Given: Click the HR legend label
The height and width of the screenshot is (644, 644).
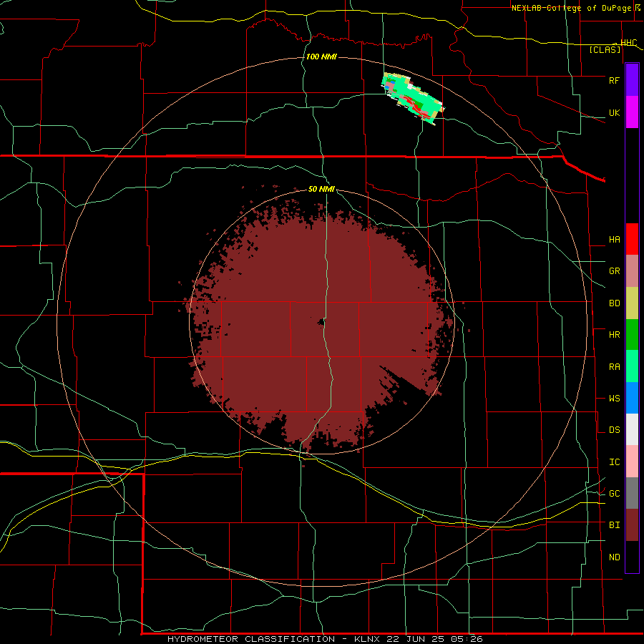Looking at the screenshot, I should click(614, 335).
